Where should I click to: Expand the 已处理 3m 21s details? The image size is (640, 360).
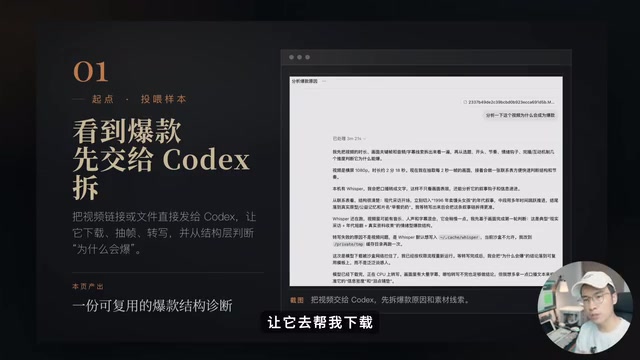pyautogui.click(x=349, y=139)
